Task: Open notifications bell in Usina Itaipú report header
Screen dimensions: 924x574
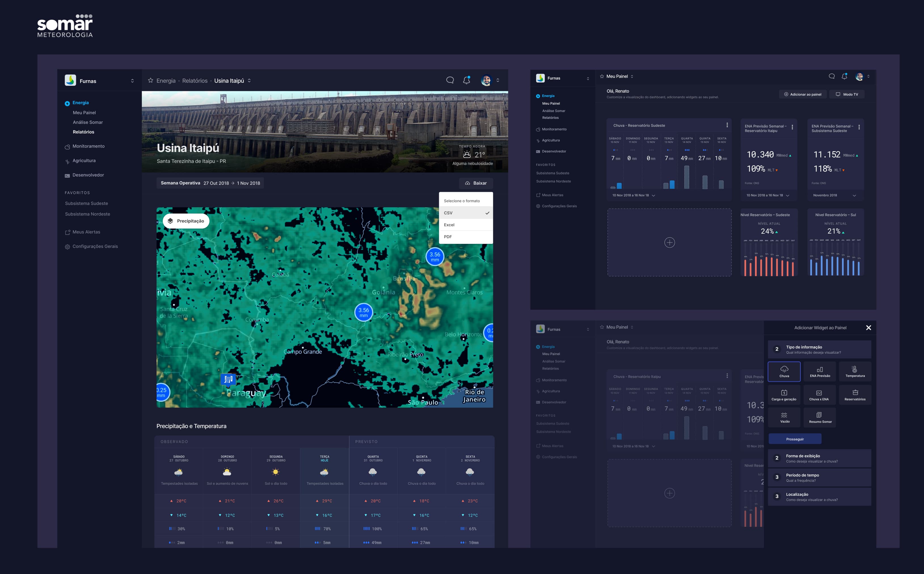Action: click(467, 80)
